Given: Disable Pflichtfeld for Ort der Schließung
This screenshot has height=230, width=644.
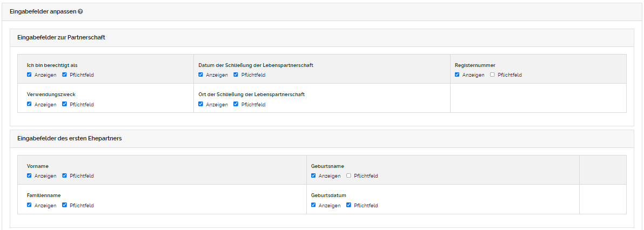Looking at the screenshot, I should (x=236, y=104).
